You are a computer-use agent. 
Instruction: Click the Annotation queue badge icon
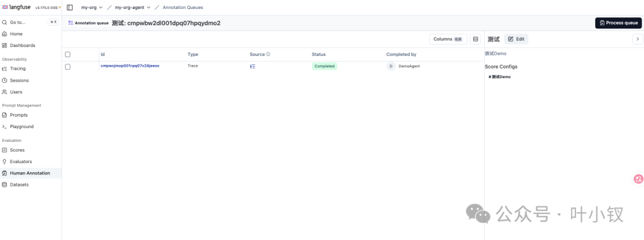point(70,23)
